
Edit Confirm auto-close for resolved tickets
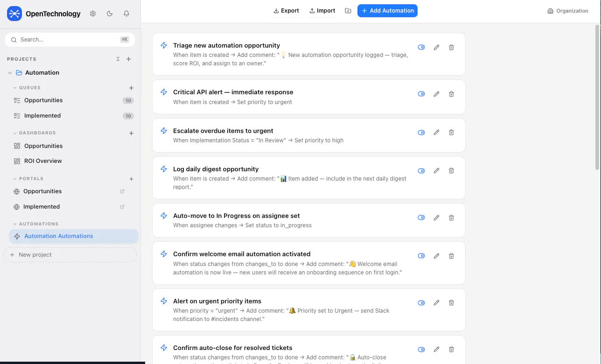(x=436, y=349)
